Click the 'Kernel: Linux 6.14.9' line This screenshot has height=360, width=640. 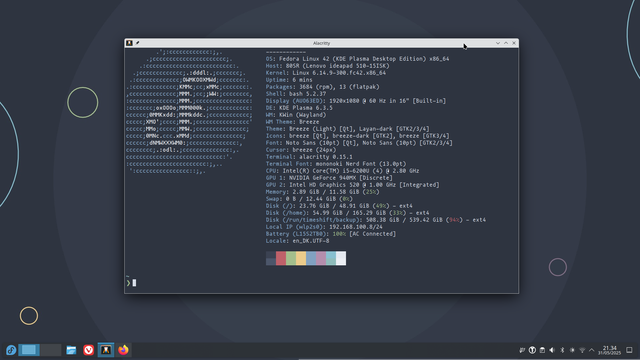326,73
